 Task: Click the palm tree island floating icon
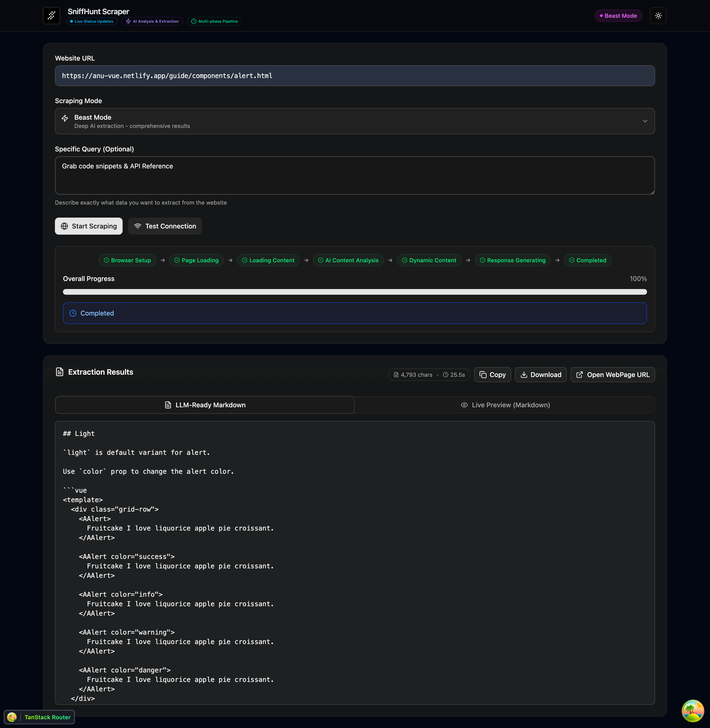tap(692, 711)
